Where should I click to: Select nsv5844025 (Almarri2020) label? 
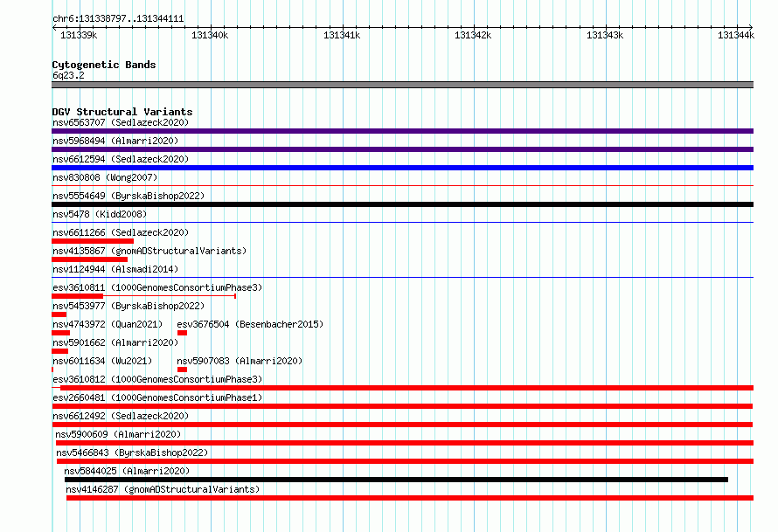pos(127,471)
